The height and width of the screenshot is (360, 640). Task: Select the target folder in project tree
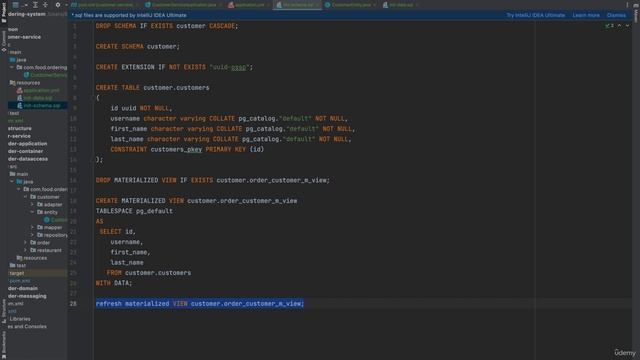pyautogui.click(x=17, y=273)
